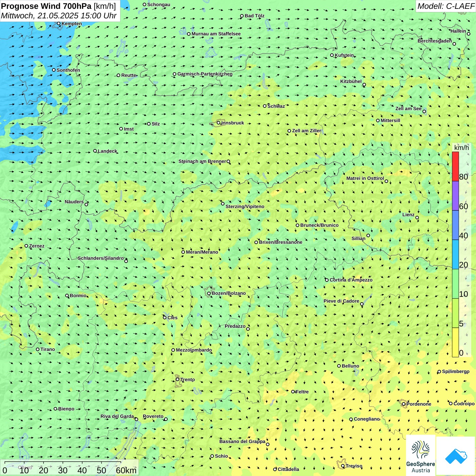Click the red legend color segment
The width and height of the screenshot is (476, 476).
[456, 166]
